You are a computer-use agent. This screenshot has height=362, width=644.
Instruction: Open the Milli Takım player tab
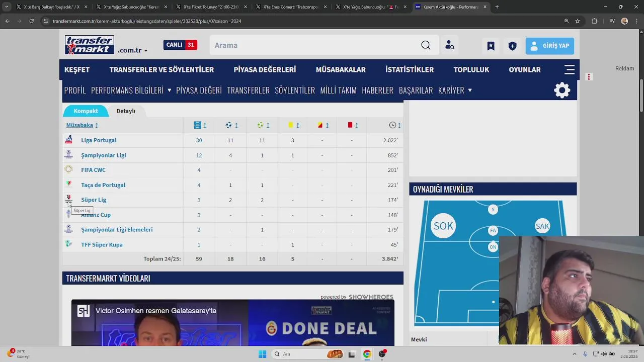[338, 90]
